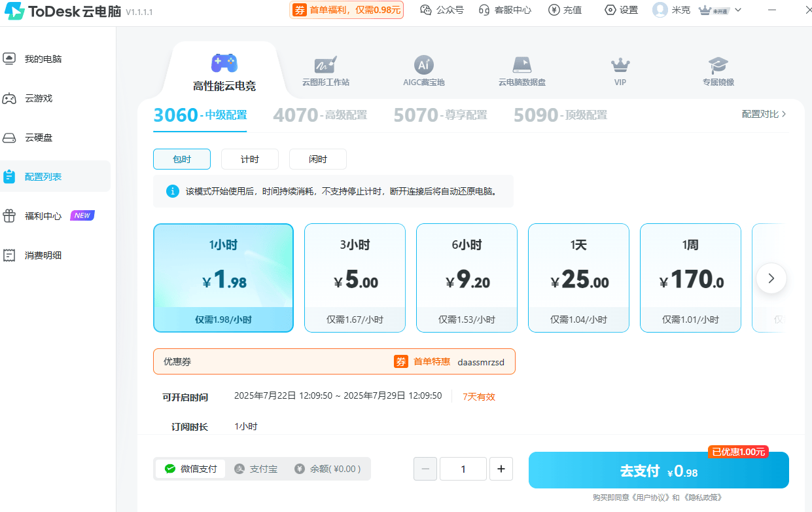Click the blue info icon in the notice
This screenshot has width=812, height=512.
coord(173,191)
